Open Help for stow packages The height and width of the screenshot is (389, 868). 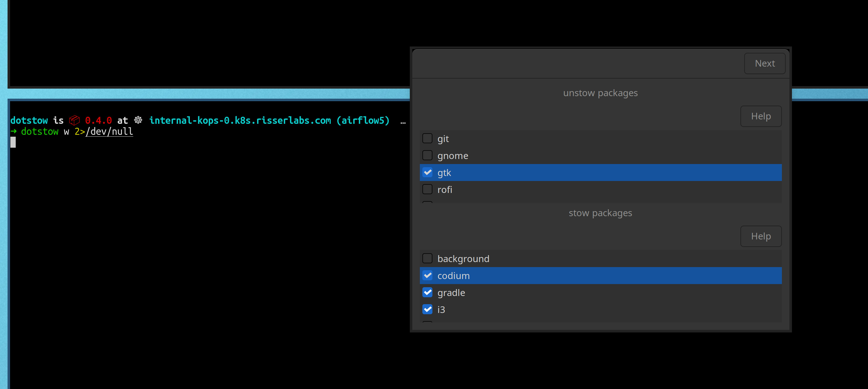(761, 236)
